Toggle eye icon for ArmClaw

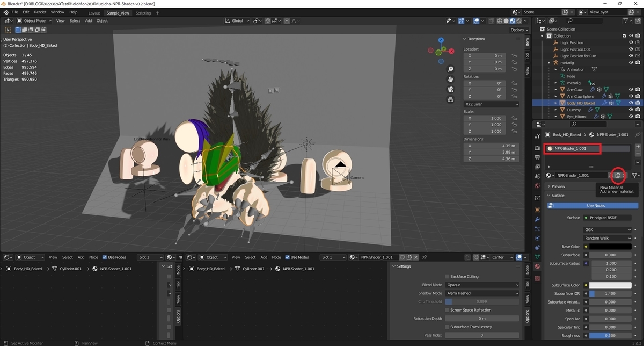631,89
